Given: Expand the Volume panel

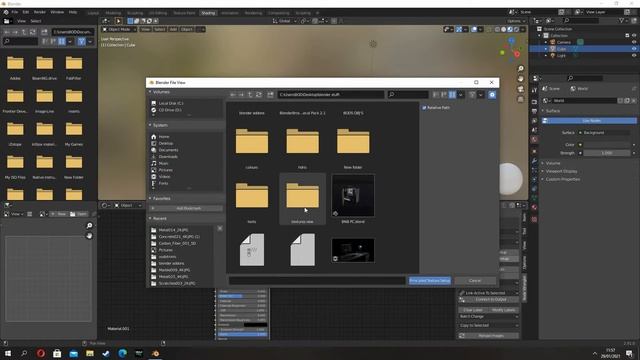Looking at the screenshot, I should click(x=553, y=163).
